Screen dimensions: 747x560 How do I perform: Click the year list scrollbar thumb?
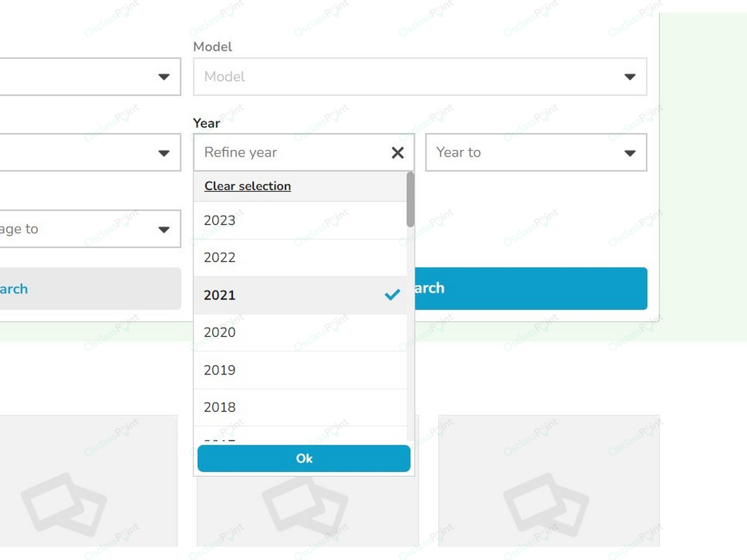411,200
